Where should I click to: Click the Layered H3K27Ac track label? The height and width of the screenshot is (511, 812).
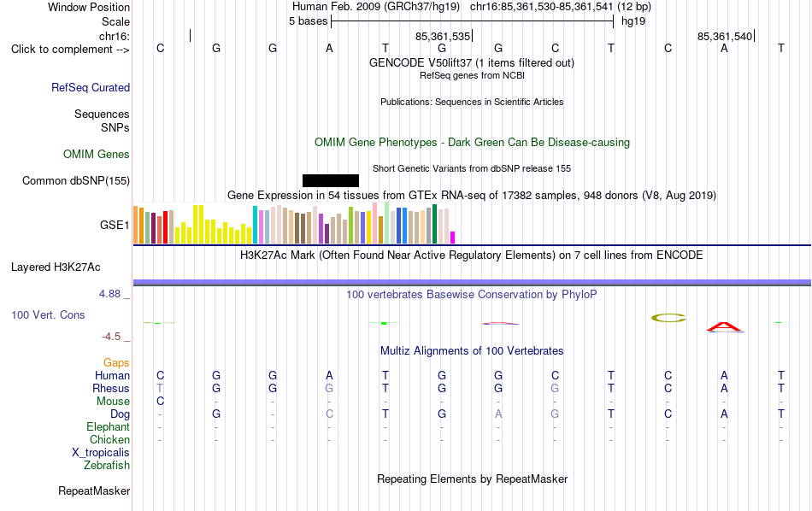(56, 267)
